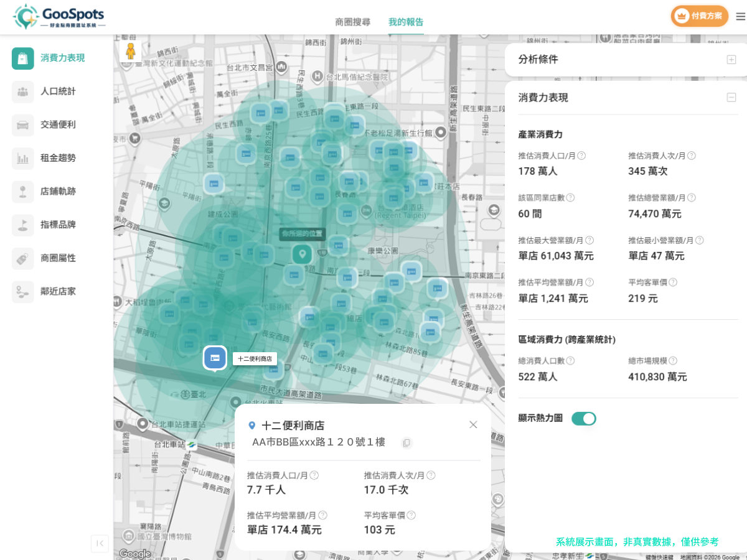Show help for store popup 平均客單價
This screenshot has width=747, height=560.
[411, 515]
